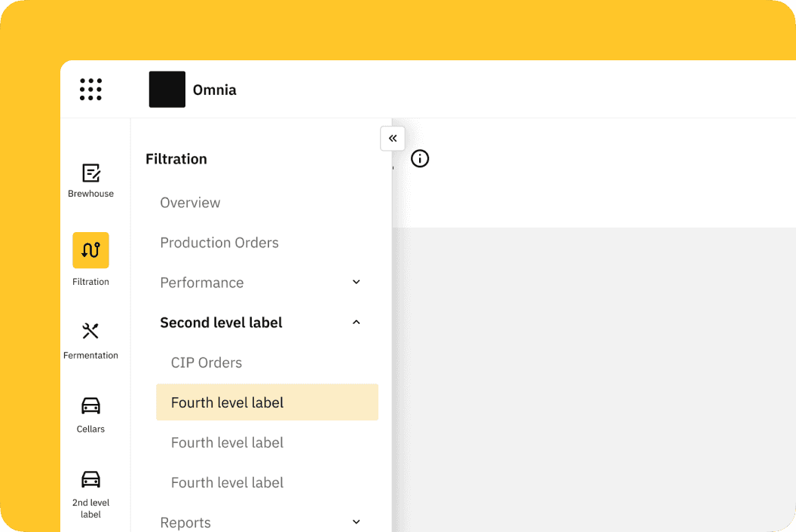Expand the Performance submenu chevron

(357, 283)
